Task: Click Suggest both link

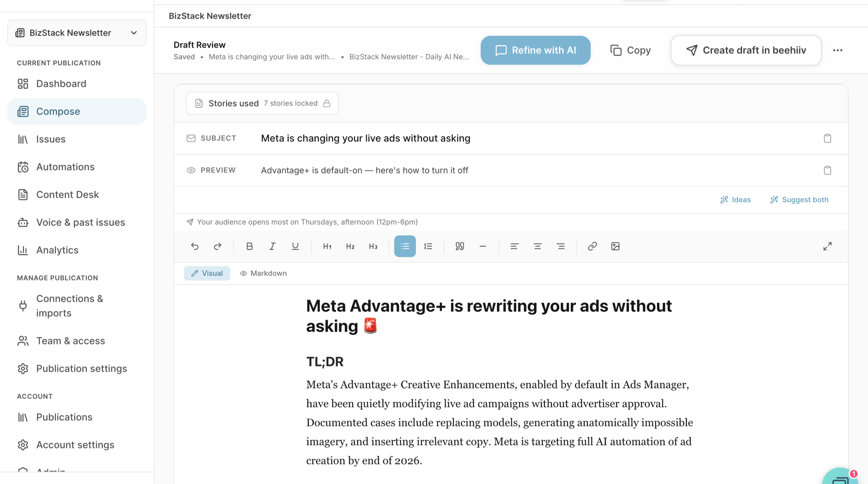Action: point(799,200)
